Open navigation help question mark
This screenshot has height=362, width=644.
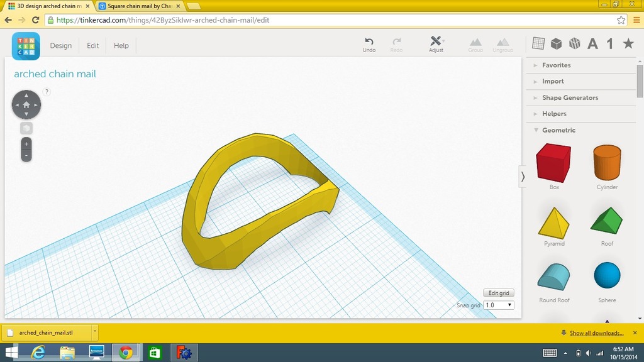47,92
